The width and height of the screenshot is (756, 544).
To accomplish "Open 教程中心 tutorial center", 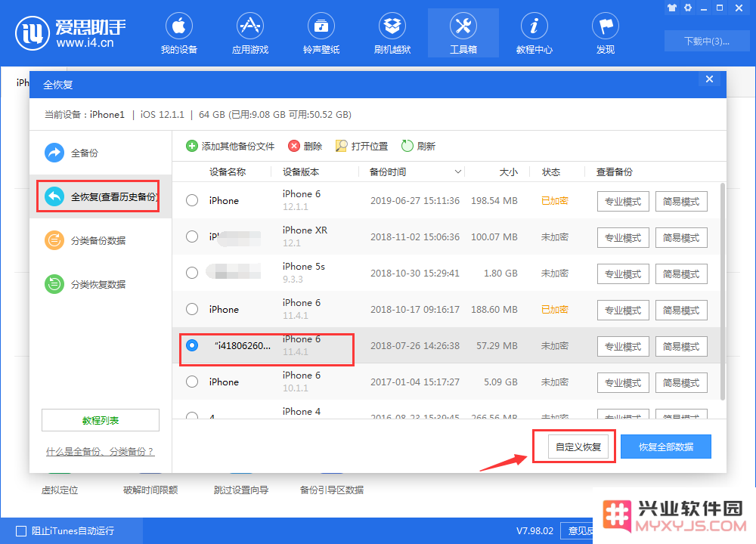I will (x=534, y=34).
